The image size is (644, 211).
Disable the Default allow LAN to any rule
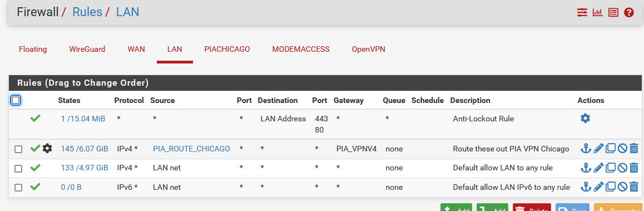[622, 168]
